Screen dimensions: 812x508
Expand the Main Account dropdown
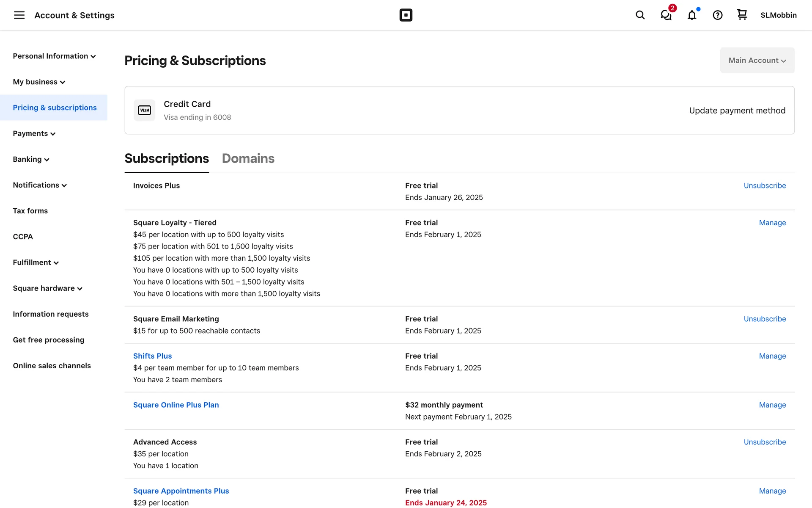pos(757,61)
